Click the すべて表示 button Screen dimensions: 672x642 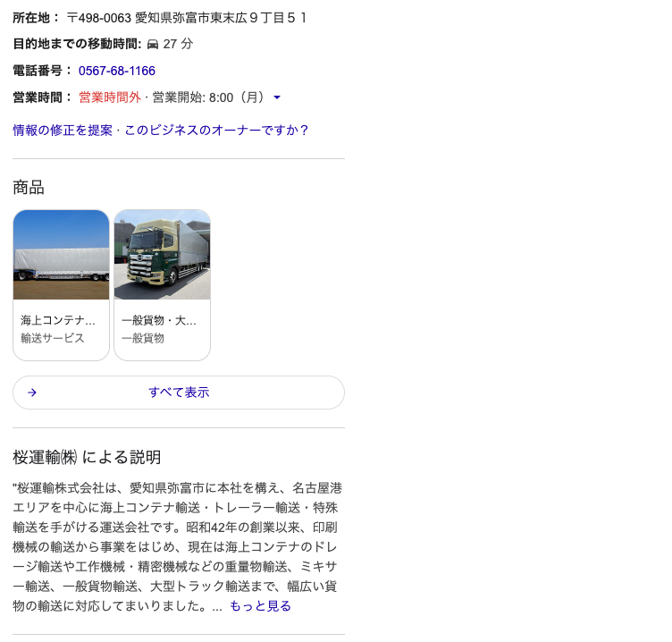tap(179, 393)
